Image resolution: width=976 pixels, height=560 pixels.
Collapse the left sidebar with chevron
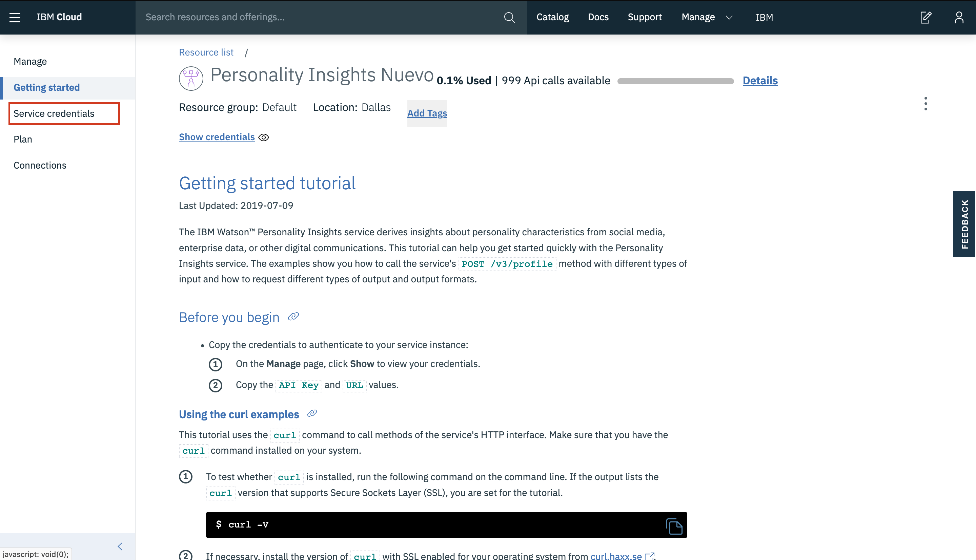[x=120, y=546]
